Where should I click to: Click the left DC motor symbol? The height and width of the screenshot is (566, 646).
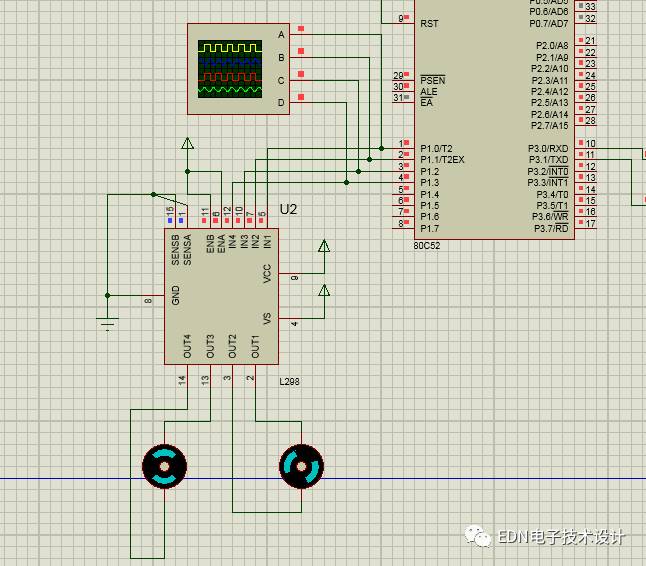click(164, 465)
